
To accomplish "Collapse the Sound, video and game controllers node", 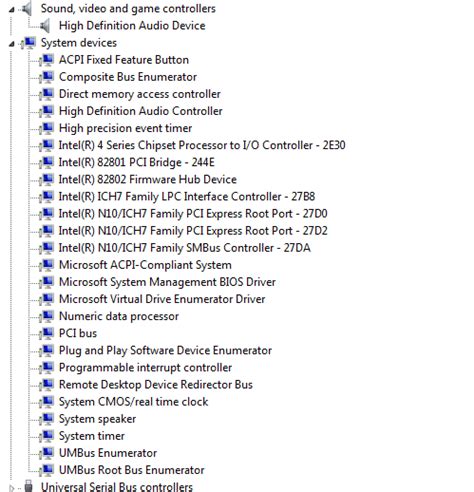I will coord(12,10).
